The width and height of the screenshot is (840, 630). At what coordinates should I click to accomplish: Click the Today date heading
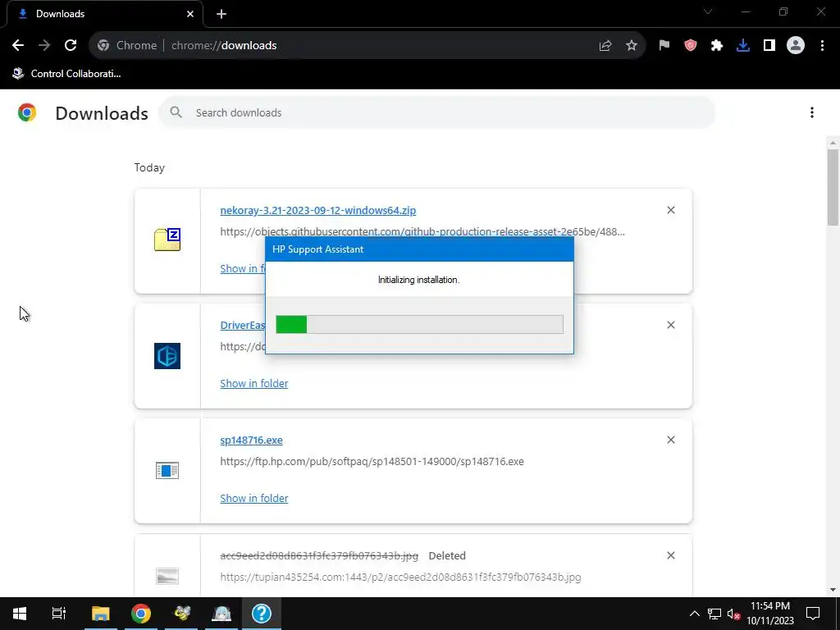149,167
